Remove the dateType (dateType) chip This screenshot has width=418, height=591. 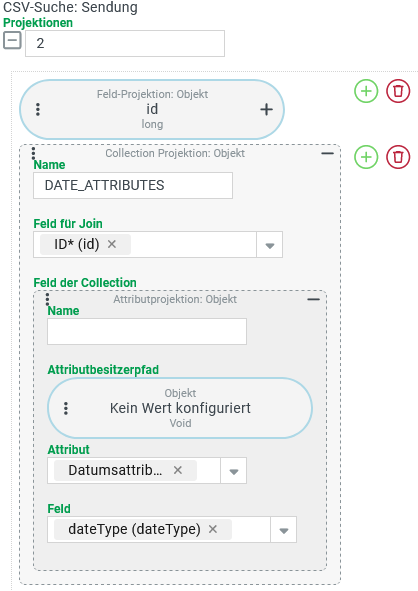[x=213, y=529]
